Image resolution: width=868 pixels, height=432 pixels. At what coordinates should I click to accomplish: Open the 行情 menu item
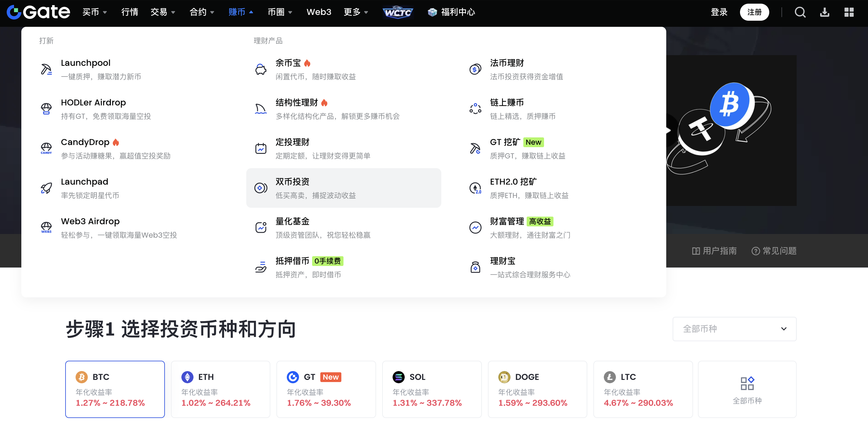(130, 12)
